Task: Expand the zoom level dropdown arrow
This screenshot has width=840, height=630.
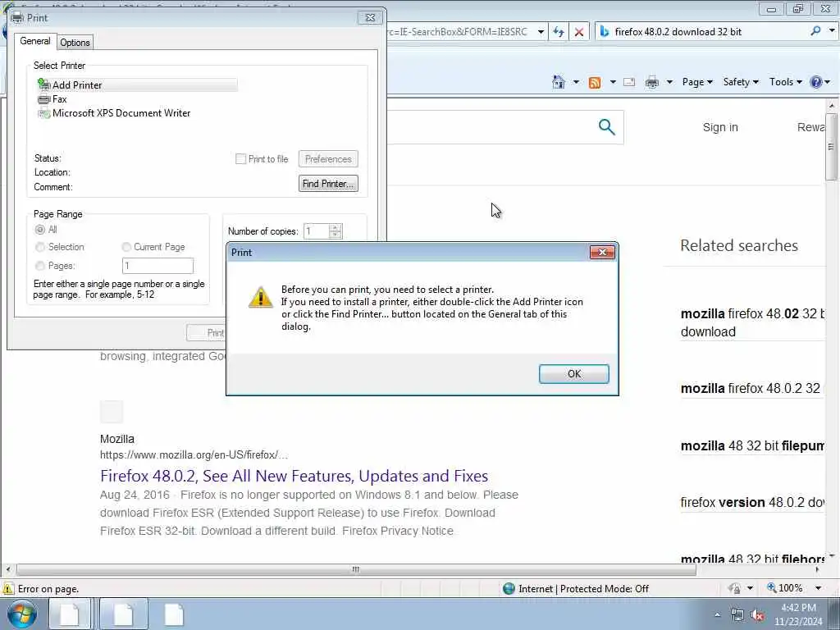Action: point(818,588)
